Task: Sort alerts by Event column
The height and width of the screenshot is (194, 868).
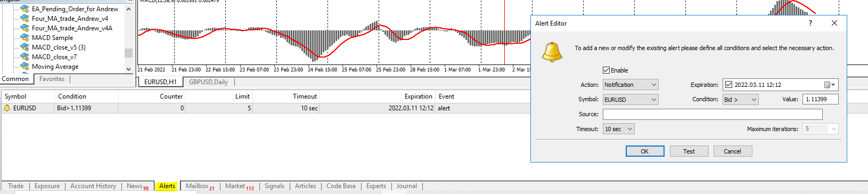Action: click(446, 96)
